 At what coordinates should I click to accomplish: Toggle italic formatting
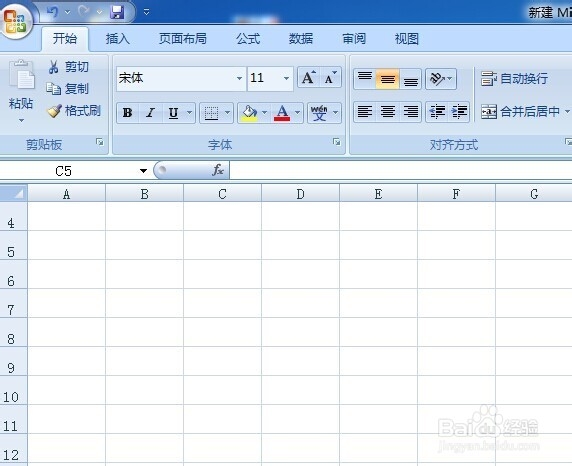(x=150, y=113)
